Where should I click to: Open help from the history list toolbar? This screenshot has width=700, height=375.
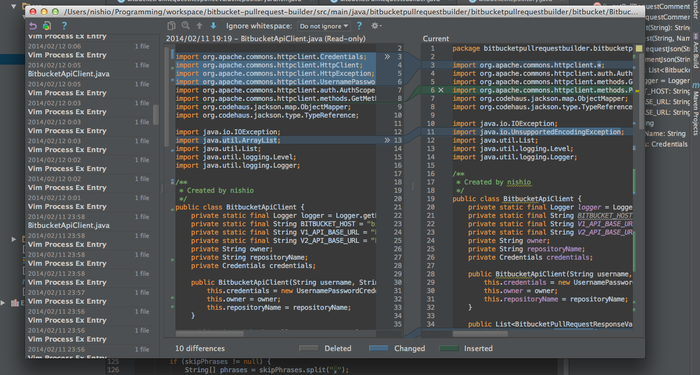pyautogui.click(x=64, y=26)
